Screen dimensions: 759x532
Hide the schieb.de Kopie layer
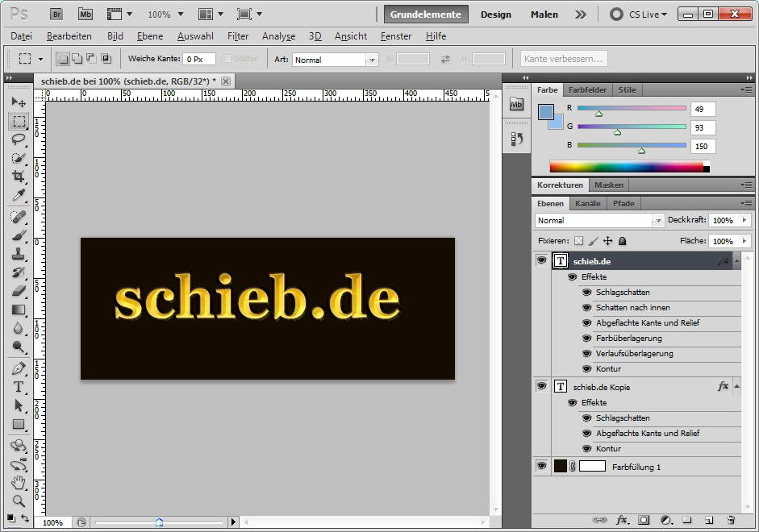pyautogui.click(x=541, y=386)
